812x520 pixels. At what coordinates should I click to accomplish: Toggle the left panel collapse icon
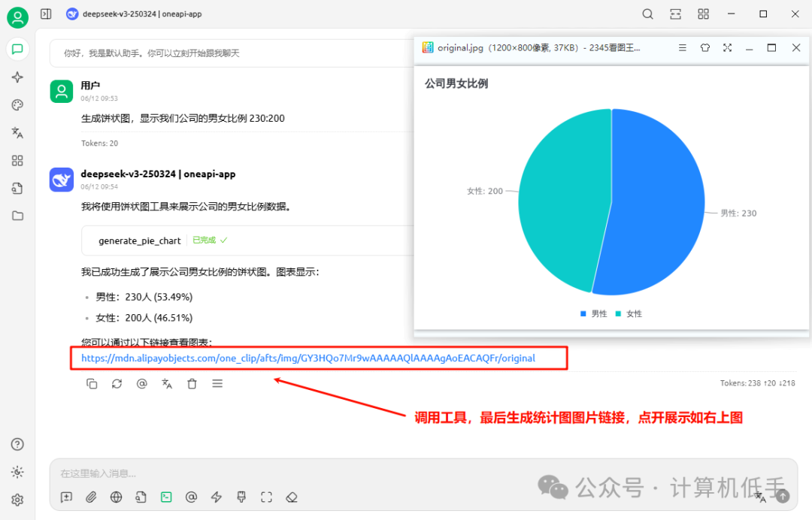[x=46, y=14]
